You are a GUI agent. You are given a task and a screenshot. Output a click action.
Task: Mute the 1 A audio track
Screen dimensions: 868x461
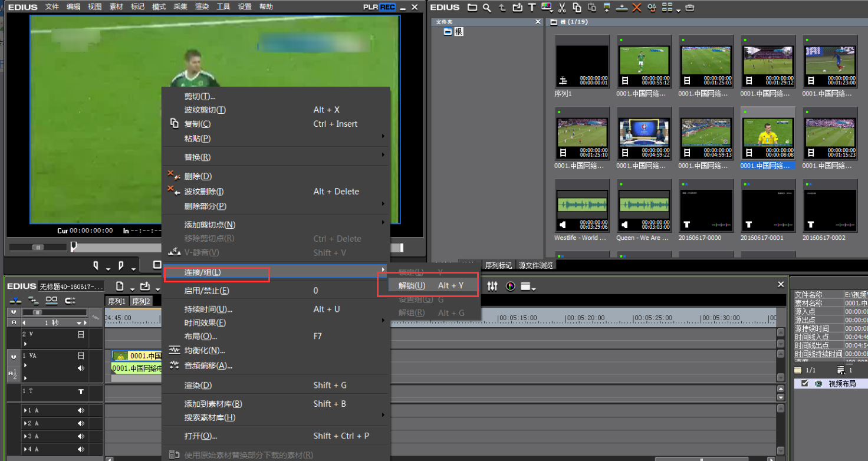point(81,410)
